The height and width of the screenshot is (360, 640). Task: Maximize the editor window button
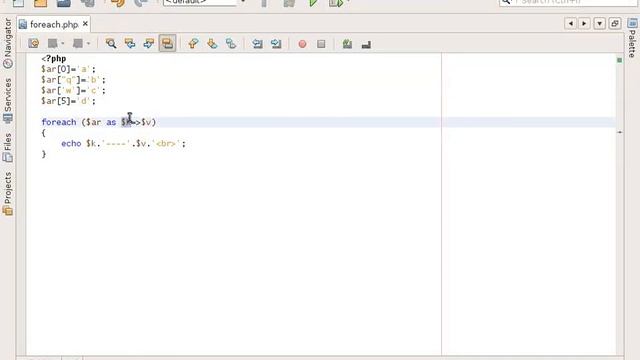click(615, 23)
